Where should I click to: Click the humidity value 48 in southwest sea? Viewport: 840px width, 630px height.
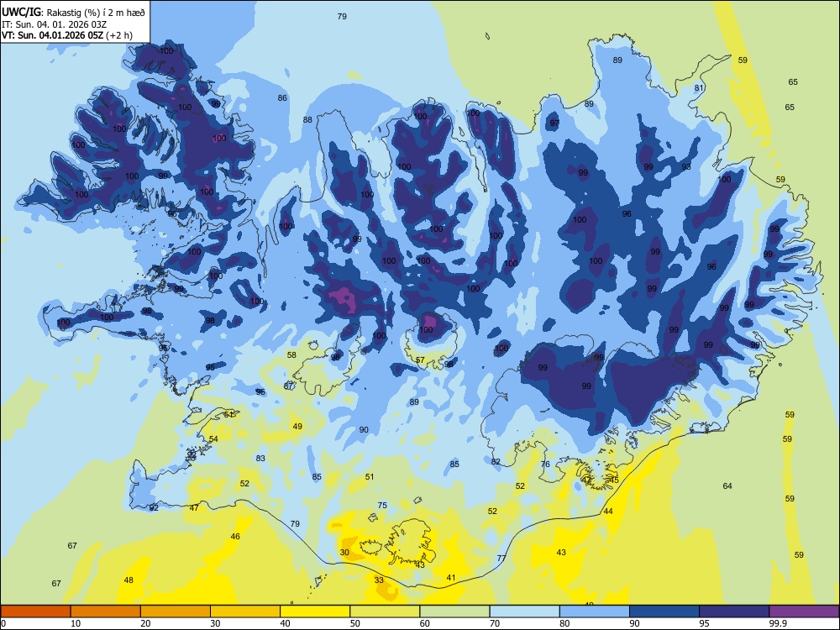click(x=129, y=580)
